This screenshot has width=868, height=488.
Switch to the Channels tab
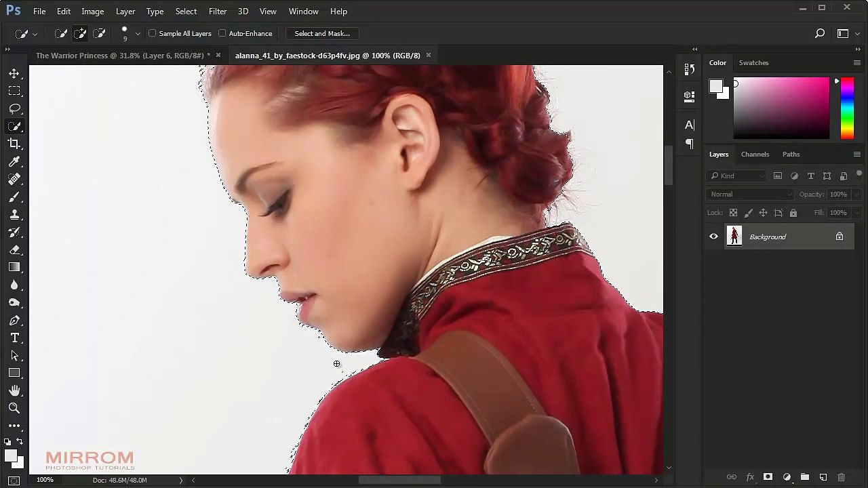755,155
